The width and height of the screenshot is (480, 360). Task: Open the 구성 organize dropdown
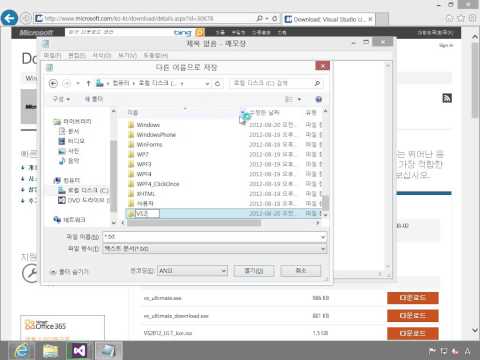coord(61,99)
